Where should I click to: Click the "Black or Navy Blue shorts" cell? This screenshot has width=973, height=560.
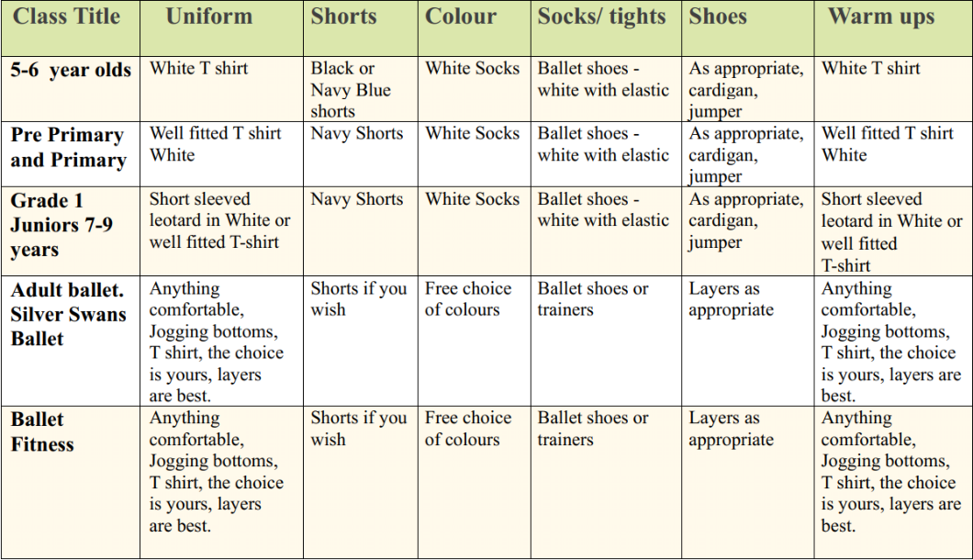351,90
